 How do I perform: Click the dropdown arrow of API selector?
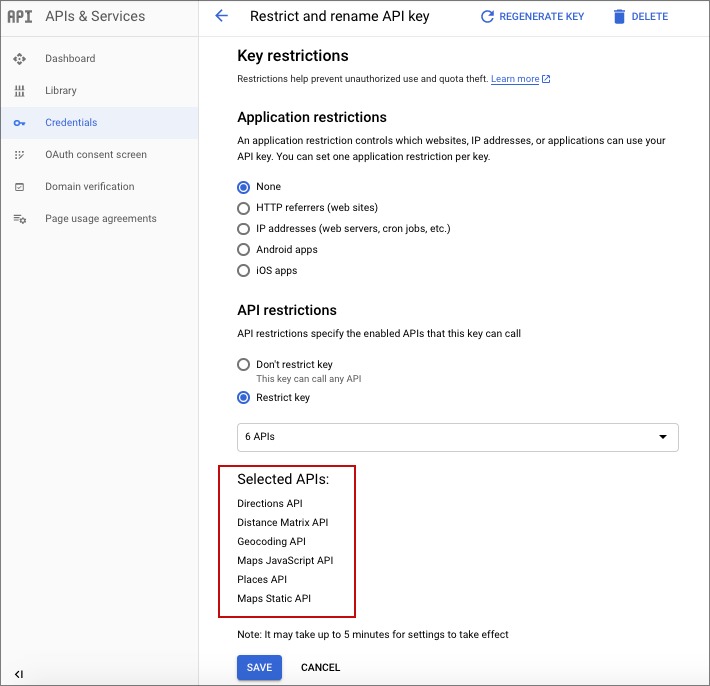coord(662,437)
